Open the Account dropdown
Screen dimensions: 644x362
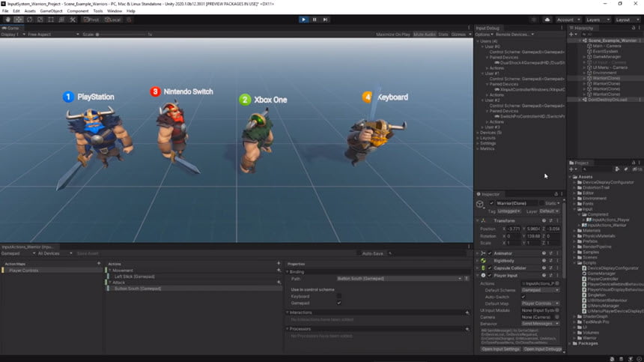point(568,19)
